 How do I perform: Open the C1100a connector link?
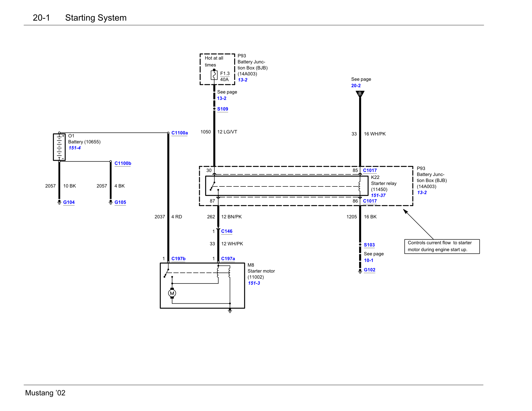pos(180,133)
